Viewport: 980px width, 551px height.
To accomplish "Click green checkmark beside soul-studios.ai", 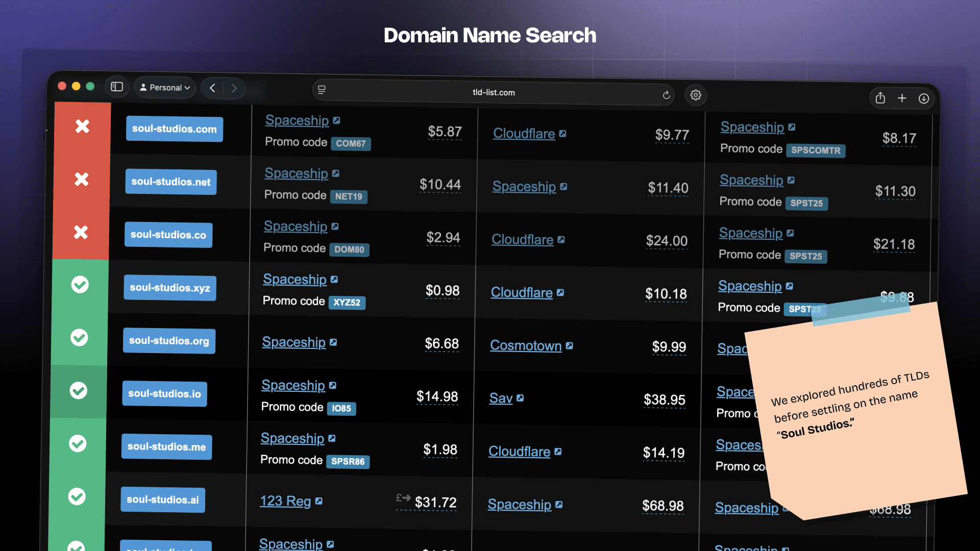I will (77, 496).
